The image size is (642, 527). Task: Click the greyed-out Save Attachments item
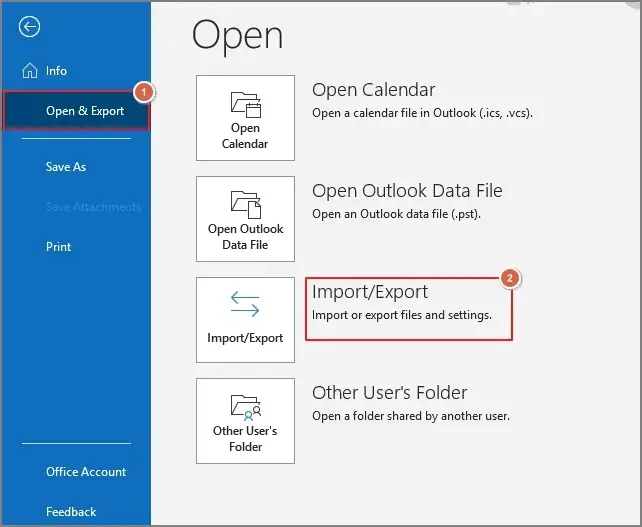point(93,207)
